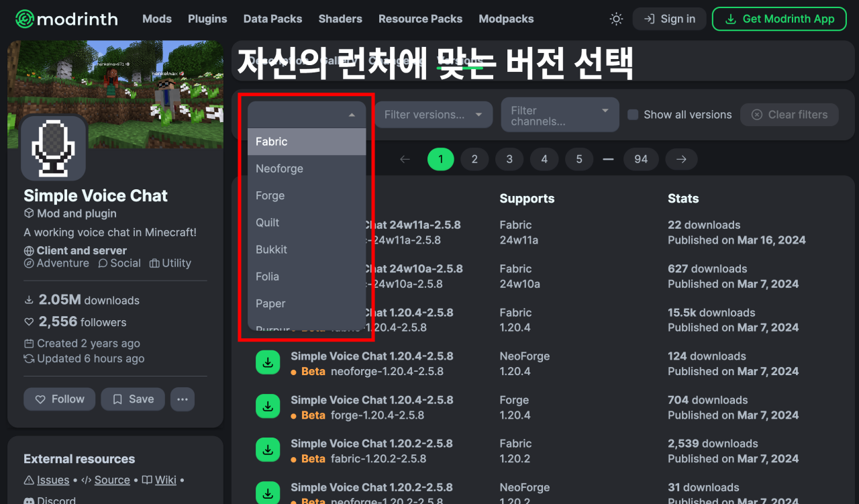Open Simple Voice Chat 1.20.2-2.5.8 Fabric entry
The image size is (859, 504).
click(372, 444)
